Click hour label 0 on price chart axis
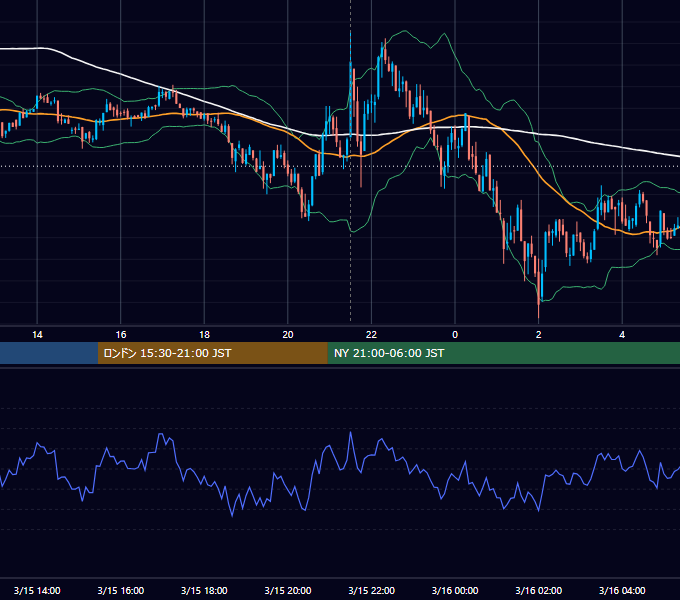This screenshot has height=600, width=680. pyautogui.click(x=455, y=335)
